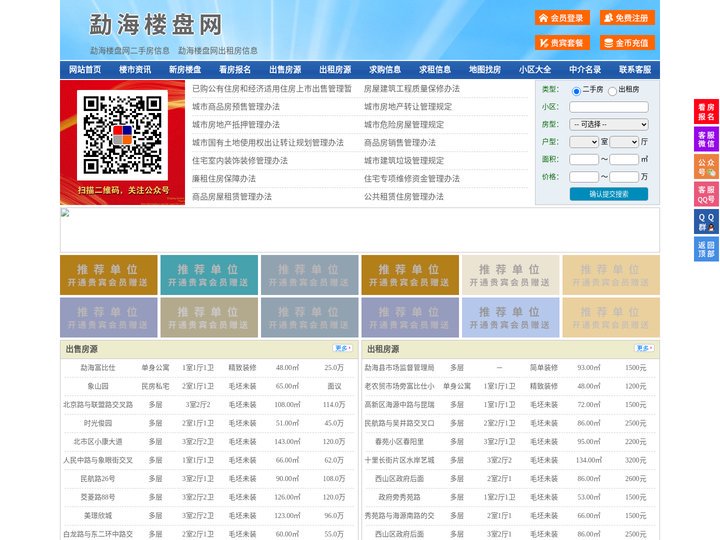This screenshot has height=540, width=720.
Task: Open the 厅 count dropdown
Action: (x=624, y=142)
